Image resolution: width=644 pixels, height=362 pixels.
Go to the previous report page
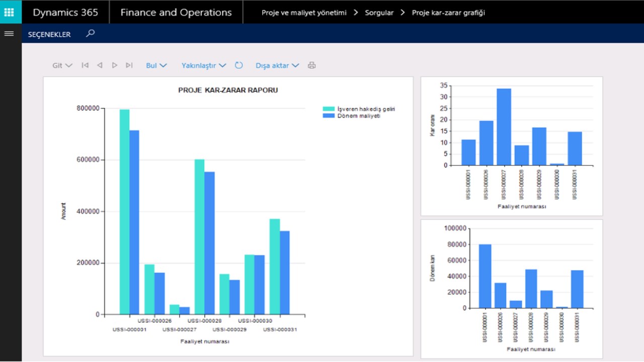point(100,65)
